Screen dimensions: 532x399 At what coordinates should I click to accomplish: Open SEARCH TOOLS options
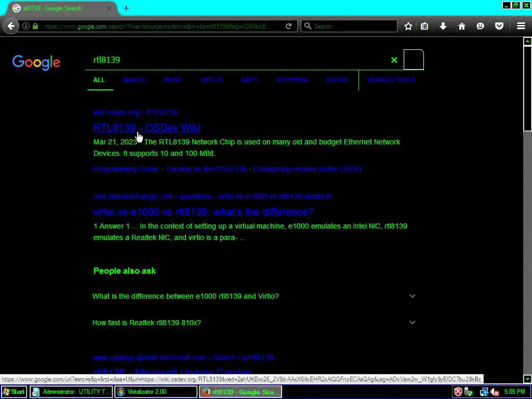click(391, 80)
